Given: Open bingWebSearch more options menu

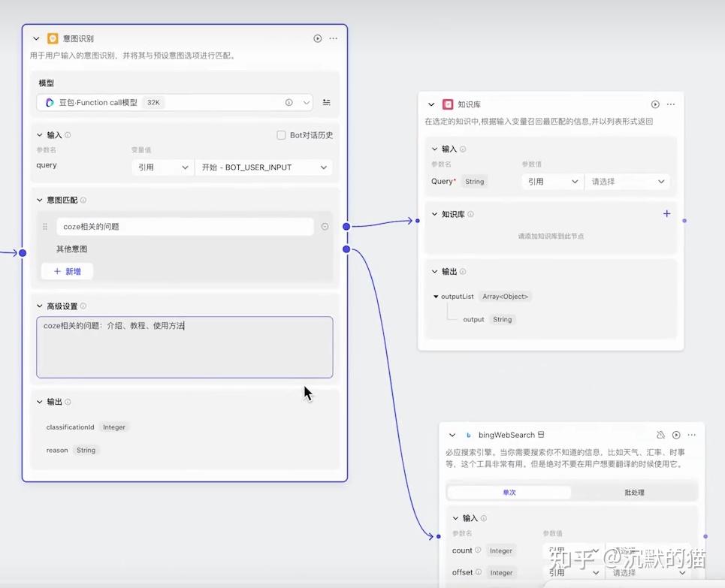Looking at the screenshot, I should tap(692, 435).
